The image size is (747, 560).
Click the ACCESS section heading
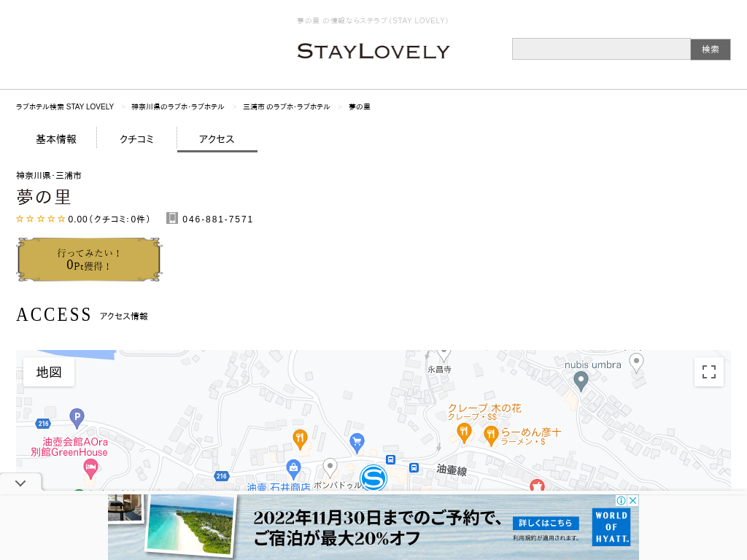(53, 315)
